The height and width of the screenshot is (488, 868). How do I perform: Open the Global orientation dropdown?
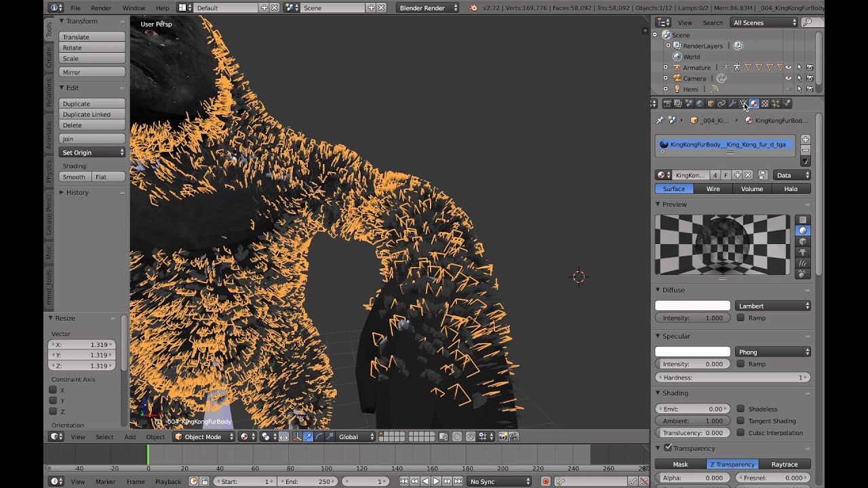(356, 436)
